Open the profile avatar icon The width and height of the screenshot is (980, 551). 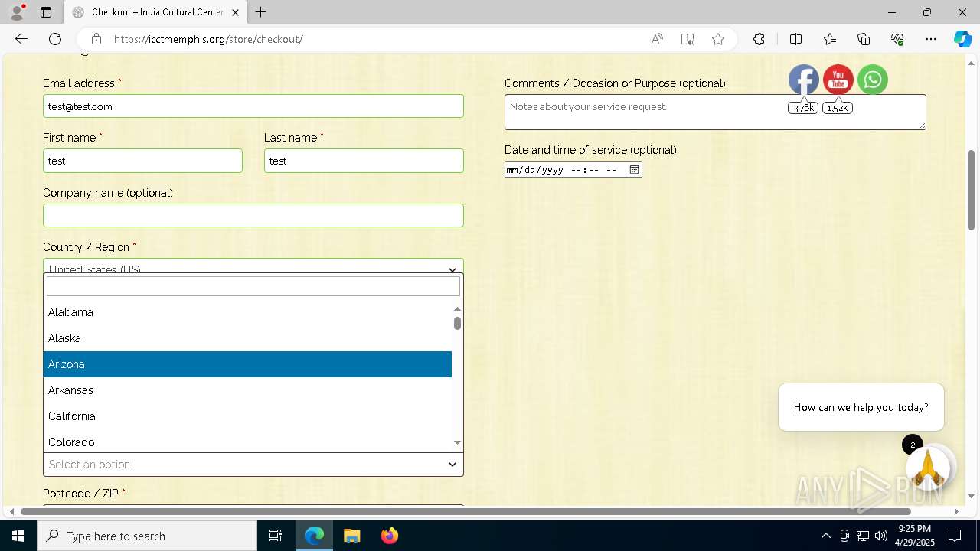(17, 12)
